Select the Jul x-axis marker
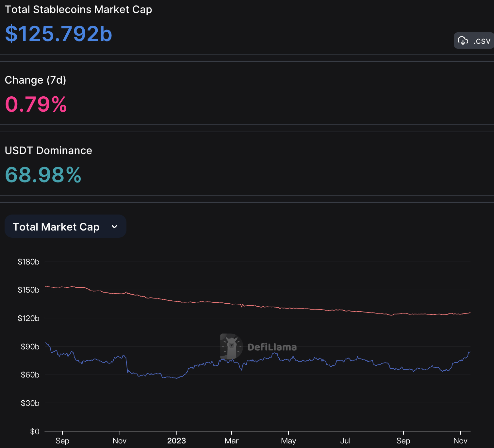This screenshot has height=448, width=494. [x=345, y=441]
